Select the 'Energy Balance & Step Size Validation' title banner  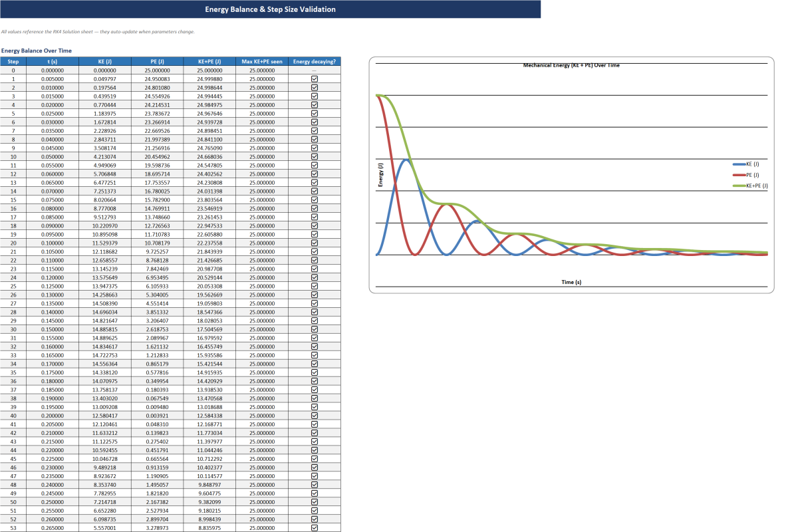[x=270, y=9]
